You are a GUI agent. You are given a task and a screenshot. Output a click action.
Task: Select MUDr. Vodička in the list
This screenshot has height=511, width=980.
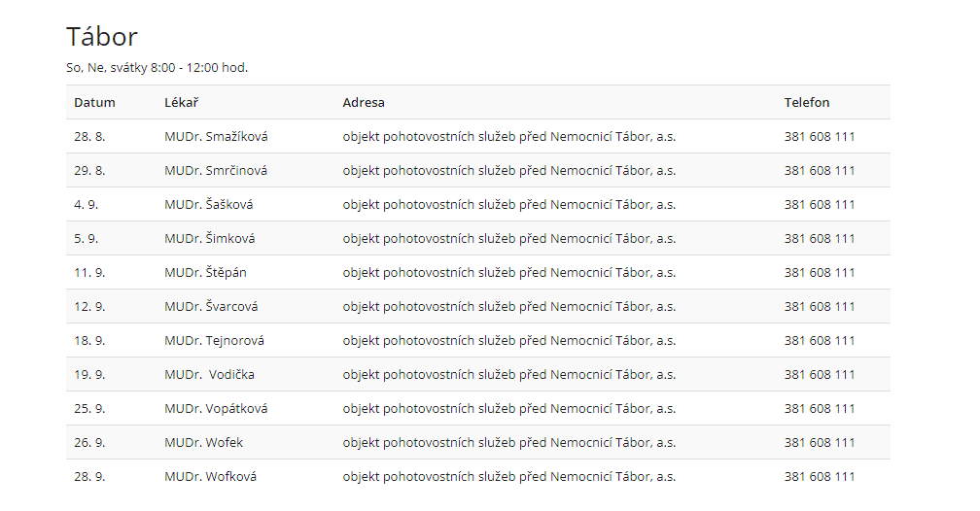click(210, 375)
